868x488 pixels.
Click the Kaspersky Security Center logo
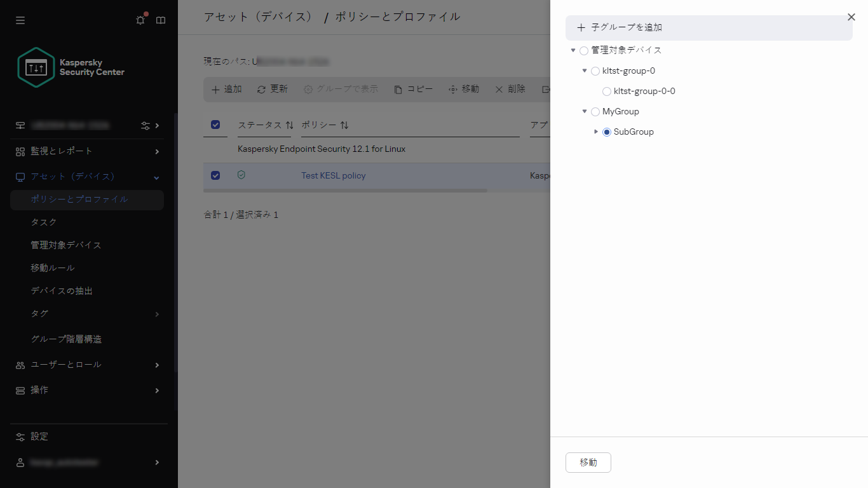(x=36, y=67)
